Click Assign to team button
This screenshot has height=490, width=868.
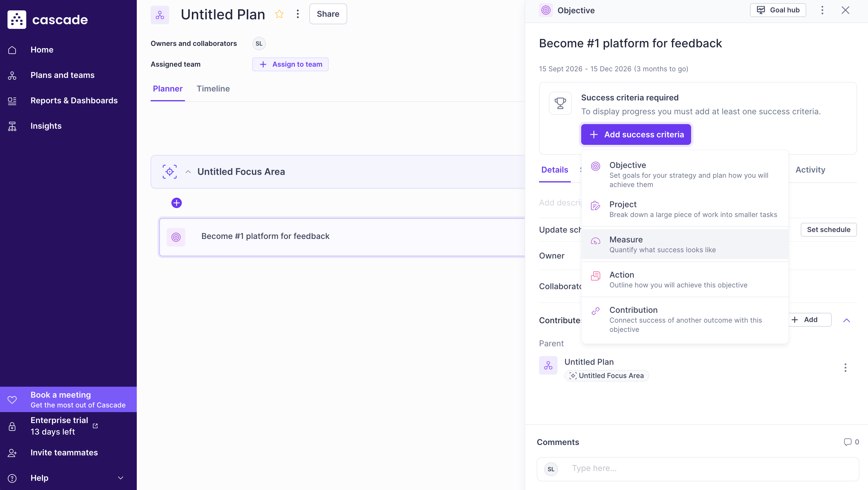tap(290, 64)
